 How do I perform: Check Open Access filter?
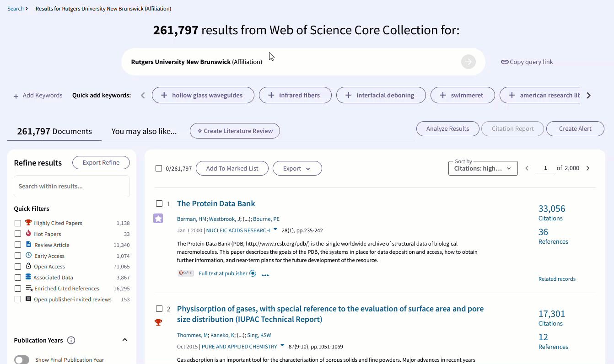click(18, 267)
